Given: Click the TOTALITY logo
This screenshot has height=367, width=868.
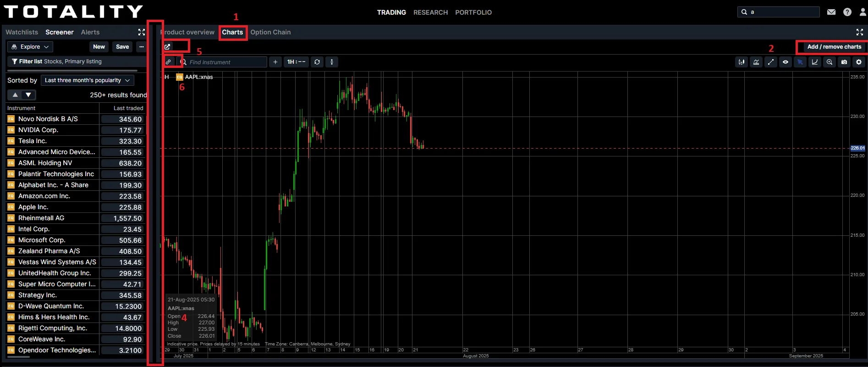Looking at the screenshot, I should [73, 11].
